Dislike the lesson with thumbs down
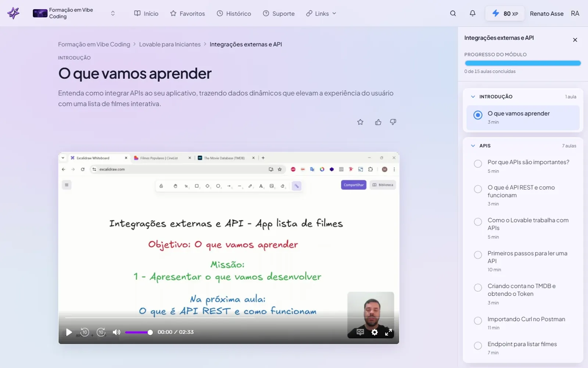588x368 pixels. 393,122
